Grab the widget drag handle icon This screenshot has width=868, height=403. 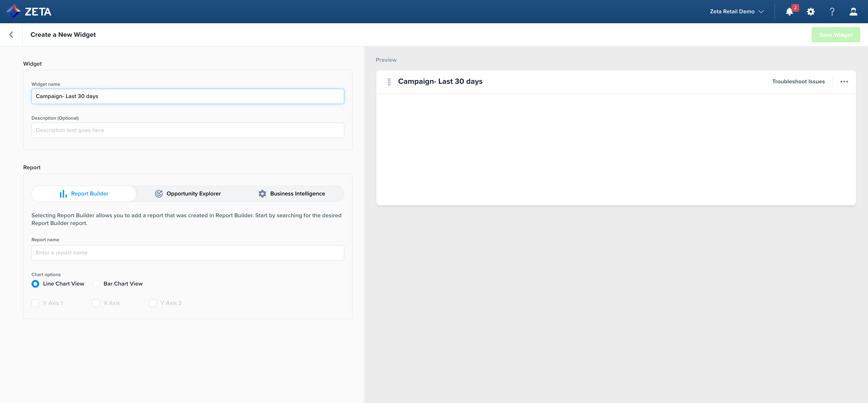[x=389, y=82]
